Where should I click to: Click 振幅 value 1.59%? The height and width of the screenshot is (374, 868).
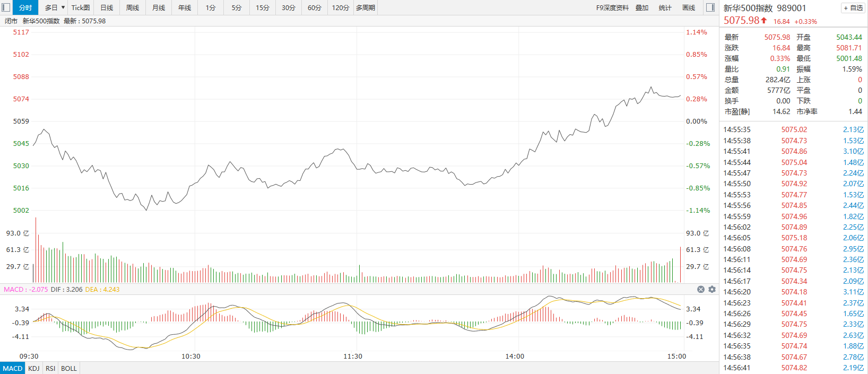pos(852,69)
